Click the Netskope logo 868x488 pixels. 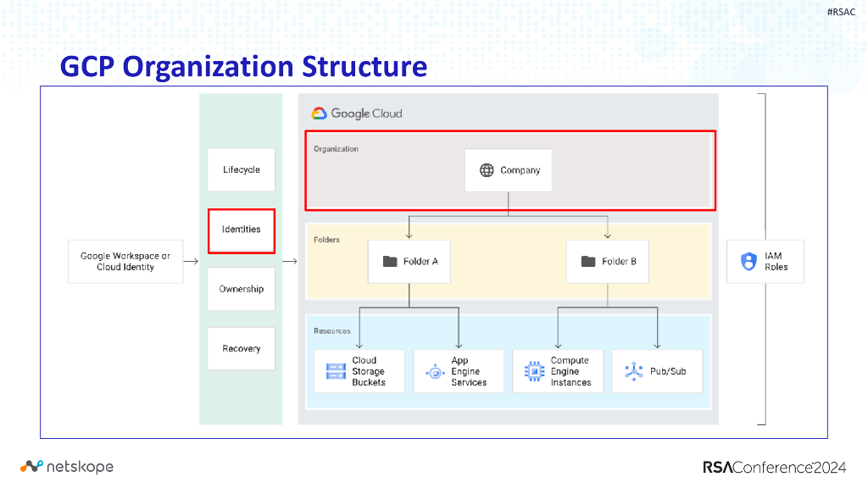65,466
